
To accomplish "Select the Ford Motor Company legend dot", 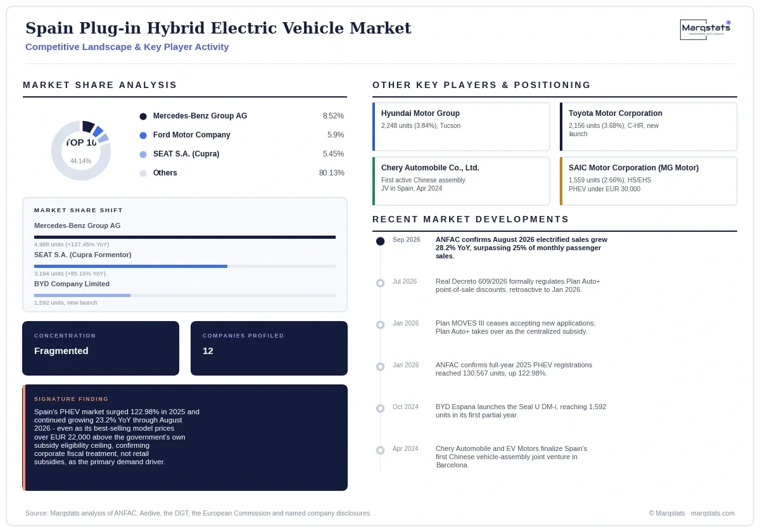I will pyautogui.click(x=143, y=136).
